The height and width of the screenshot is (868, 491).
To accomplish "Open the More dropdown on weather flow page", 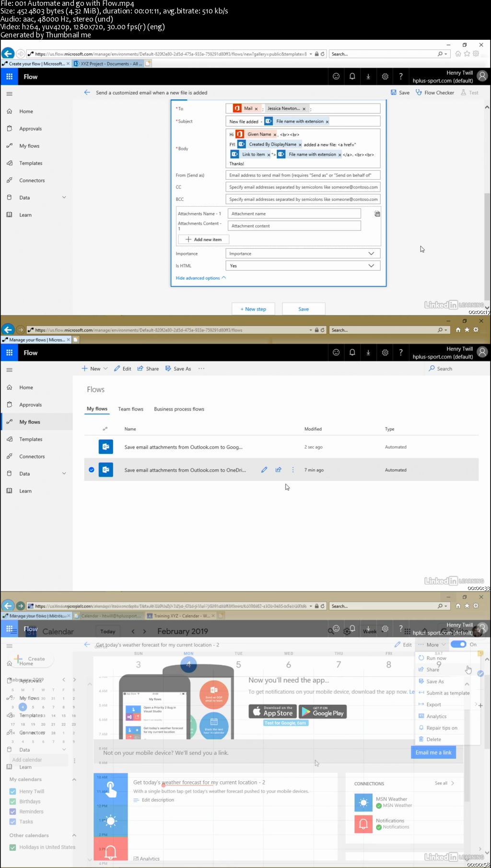I will (432, 645).
